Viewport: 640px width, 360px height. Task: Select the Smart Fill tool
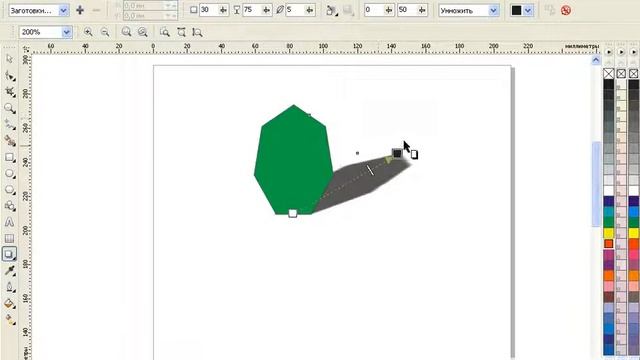coord(9,141)
